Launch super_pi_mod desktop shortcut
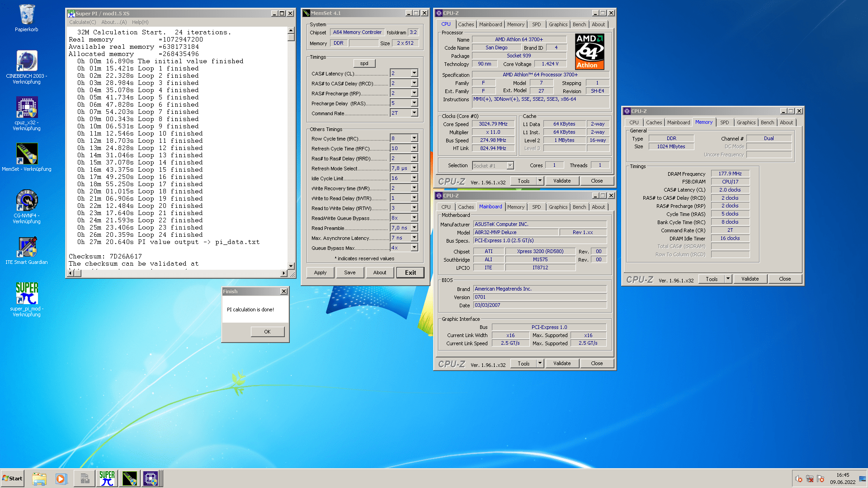 [27, 300]
